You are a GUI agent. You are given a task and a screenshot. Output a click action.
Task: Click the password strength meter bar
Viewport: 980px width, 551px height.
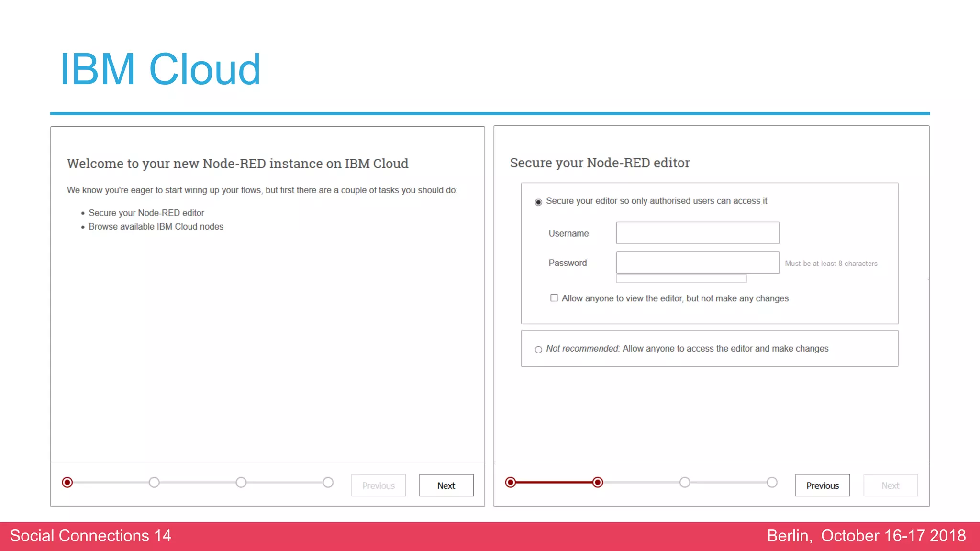(681, 278)
